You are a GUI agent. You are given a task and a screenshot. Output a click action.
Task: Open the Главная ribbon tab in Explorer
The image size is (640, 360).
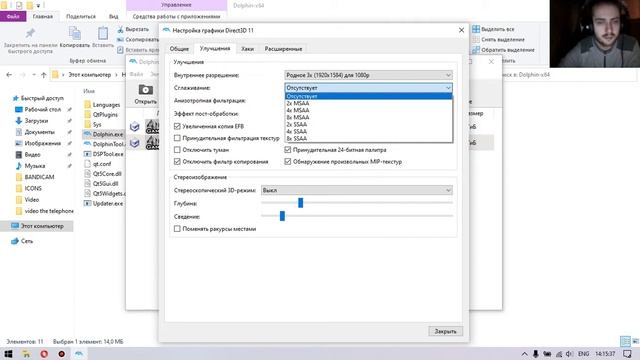tap(42, 16)
